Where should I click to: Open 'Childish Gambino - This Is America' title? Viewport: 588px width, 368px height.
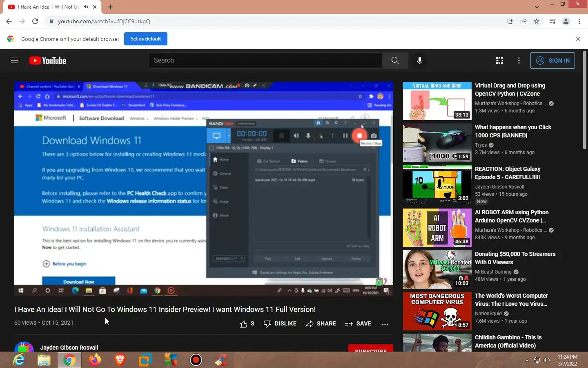(x=508, y=341)
